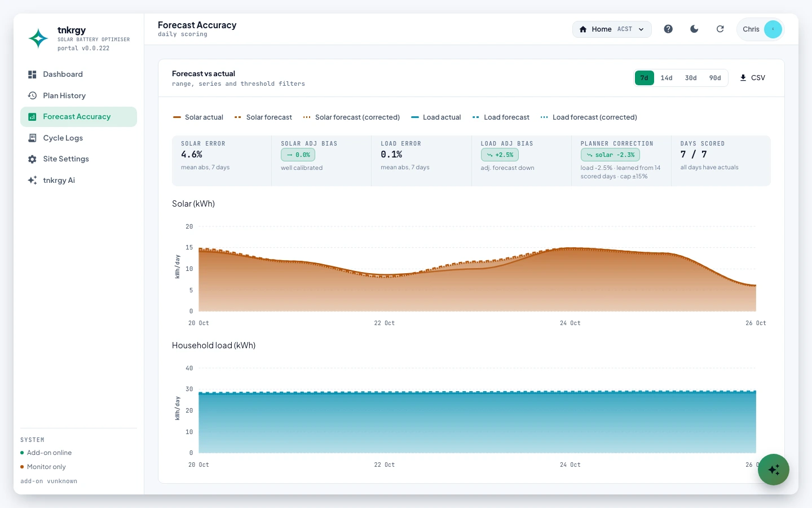
Task: Click the CSV download icon
Action: [x=743, y=78]
